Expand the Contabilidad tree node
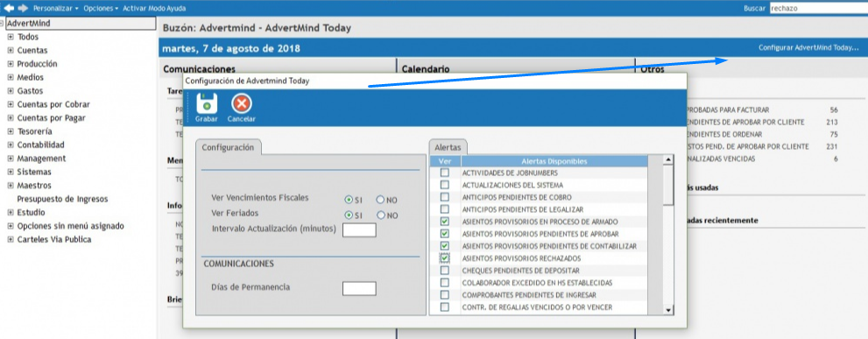868x339 pixels. tap(10, 145)
